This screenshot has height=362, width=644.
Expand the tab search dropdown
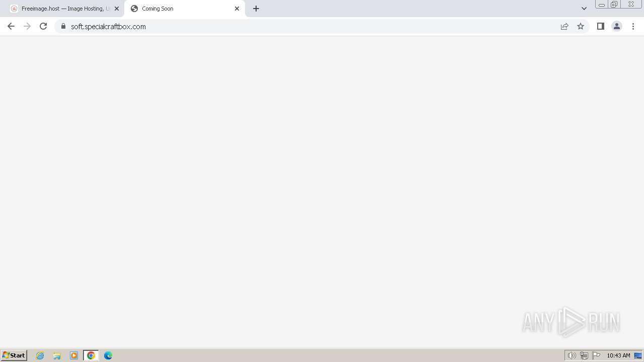pyautogui.click(x=584, y=9)
